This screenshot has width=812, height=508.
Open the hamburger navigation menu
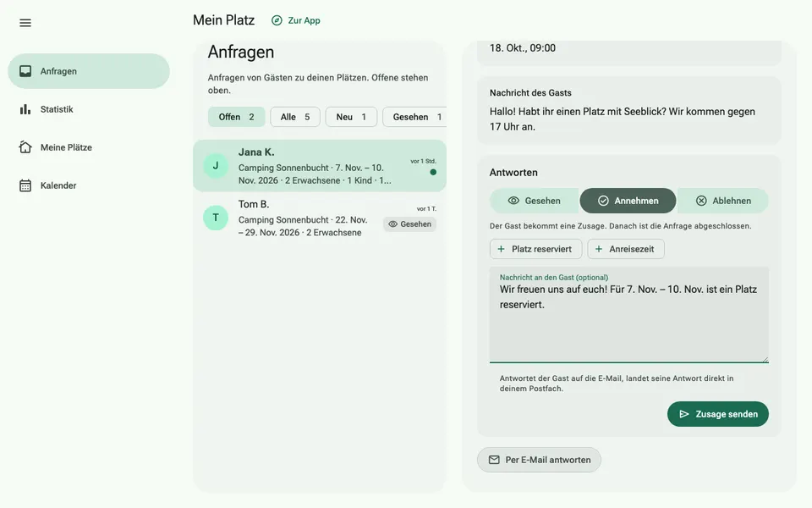(25, 23)
